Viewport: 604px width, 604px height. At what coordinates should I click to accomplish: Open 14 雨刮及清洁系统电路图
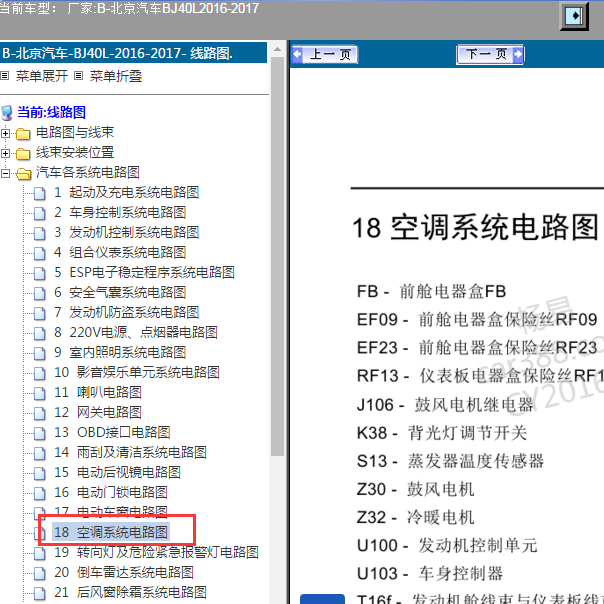coord(130,453)
